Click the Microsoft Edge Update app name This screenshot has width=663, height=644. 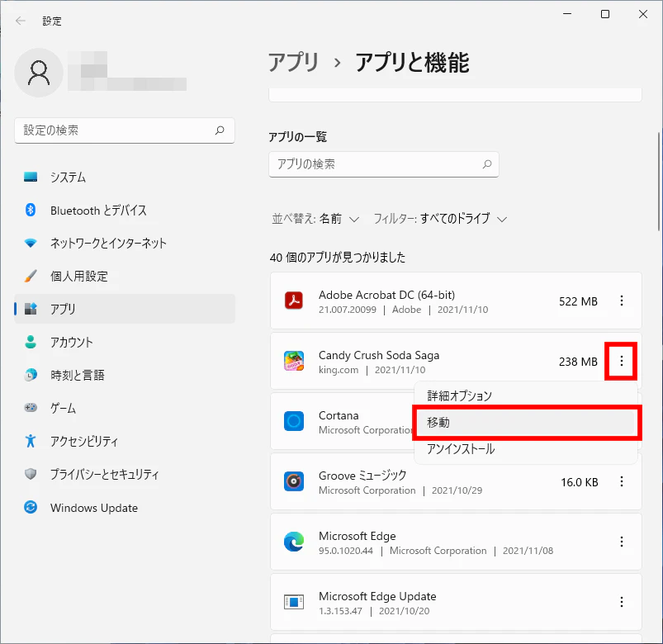[x=377, y=596]
